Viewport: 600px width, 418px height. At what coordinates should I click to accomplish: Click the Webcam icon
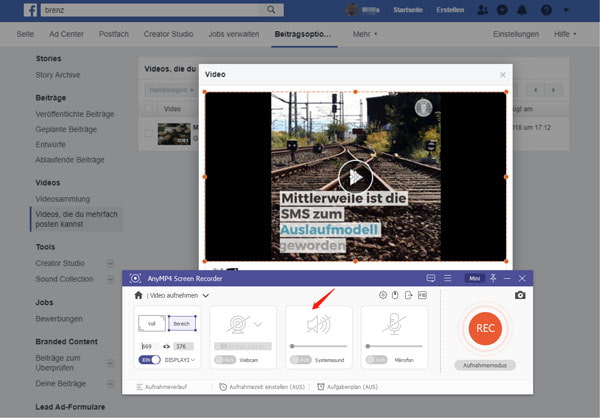pos(237,324)
